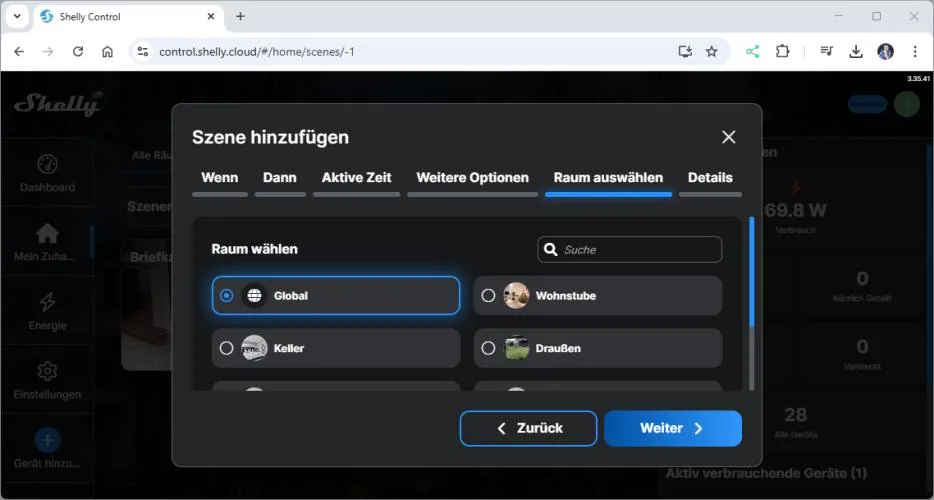
Task: Select the Wohnstube room radio button
Action: click(488, 296)
